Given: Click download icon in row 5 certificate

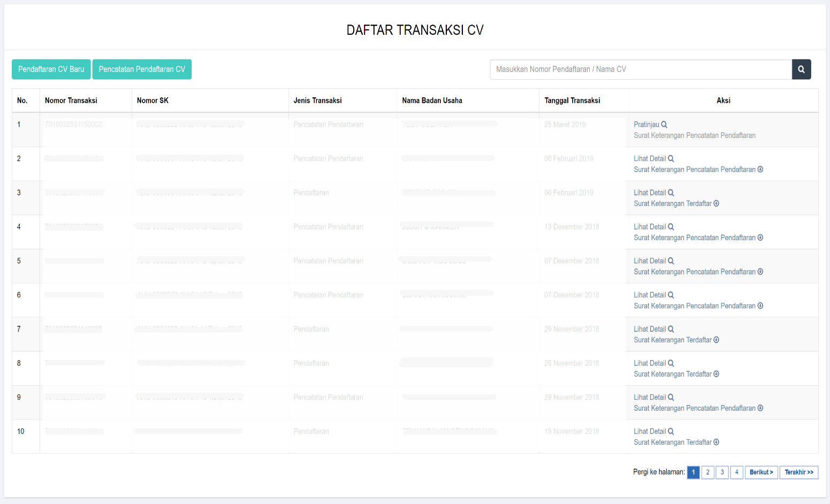Looking at the screenshot, I should pos(760,272).
